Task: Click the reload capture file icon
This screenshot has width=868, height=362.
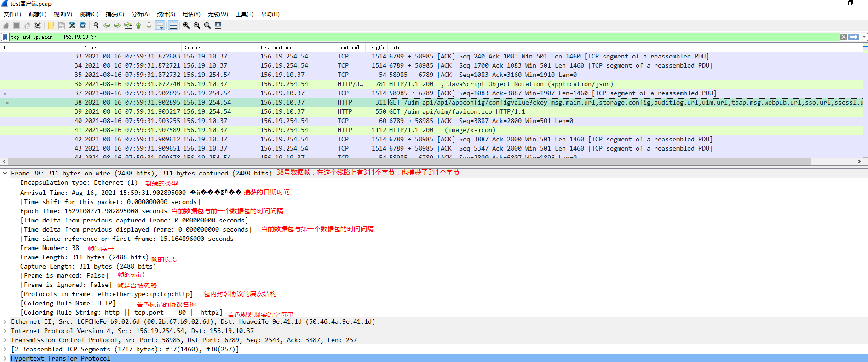Action: pos(83,25)
